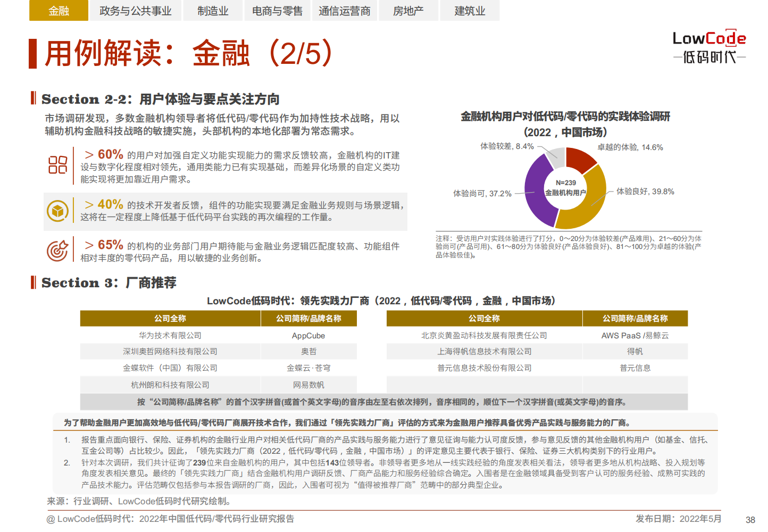Click the label 体验较差, 8.4%
The image size is (768, 532).
(507, 146)
